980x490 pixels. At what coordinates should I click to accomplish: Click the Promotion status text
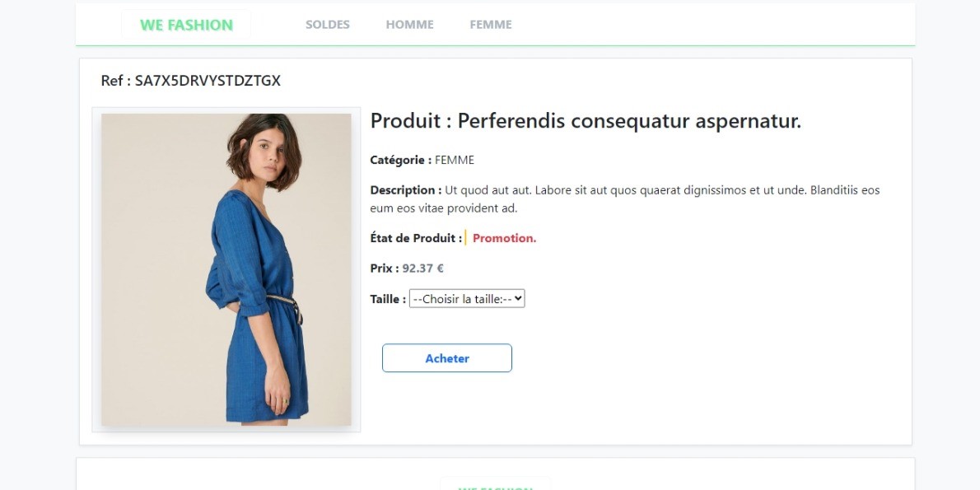pos(503,237)
